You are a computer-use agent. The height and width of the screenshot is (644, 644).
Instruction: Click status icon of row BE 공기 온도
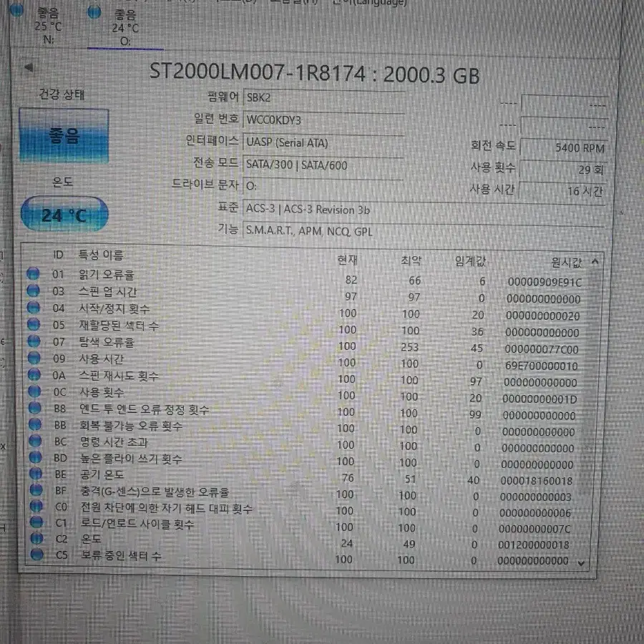pyautogui.click(x=36, y=474)
